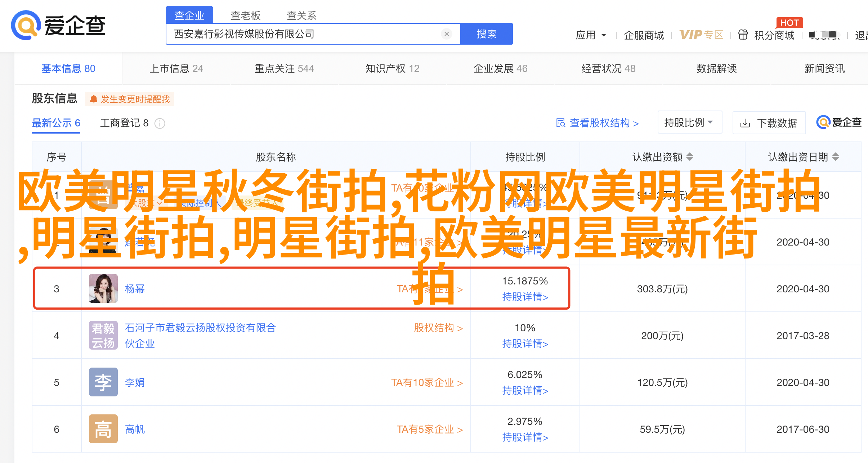Clear the search box with the X icon
868x463 pixels.
447,34
